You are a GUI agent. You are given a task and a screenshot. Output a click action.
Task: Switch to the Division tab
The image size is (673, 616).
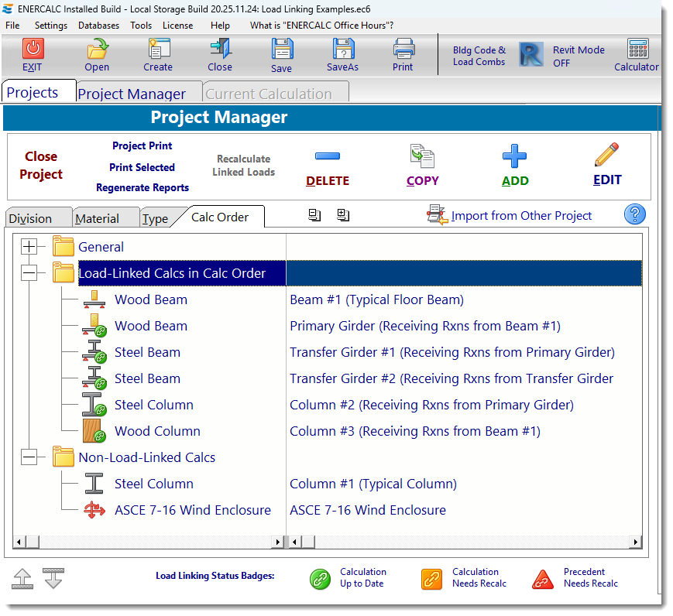coord(38,218)
